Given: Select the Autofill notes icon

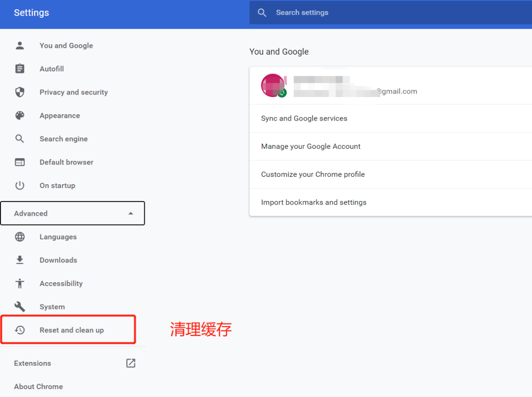Looking at the screenshot, I should click(20, 68).
